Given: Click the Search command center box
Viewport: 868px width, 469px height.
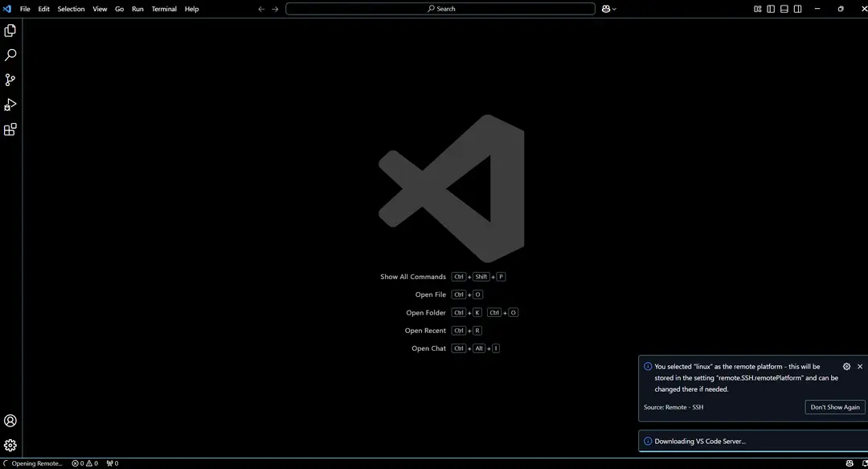Looking at the screenshot, I should (x=440, y=9).
